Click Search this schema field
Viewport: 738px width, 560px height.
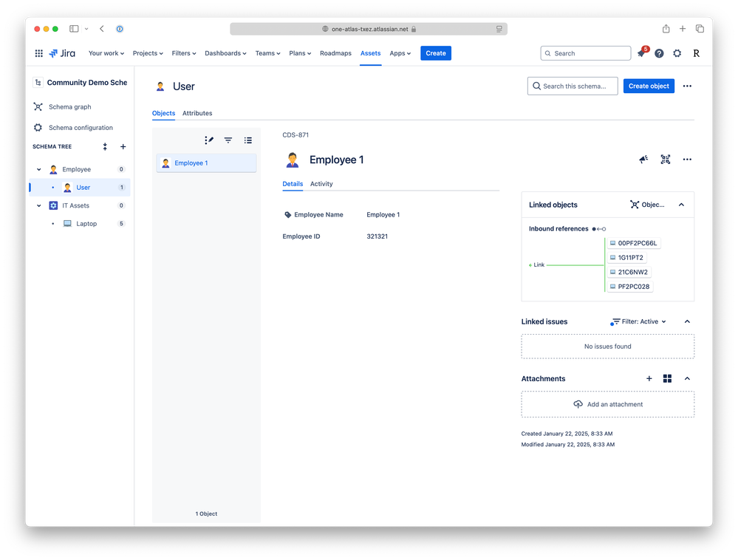pos(573,86)
